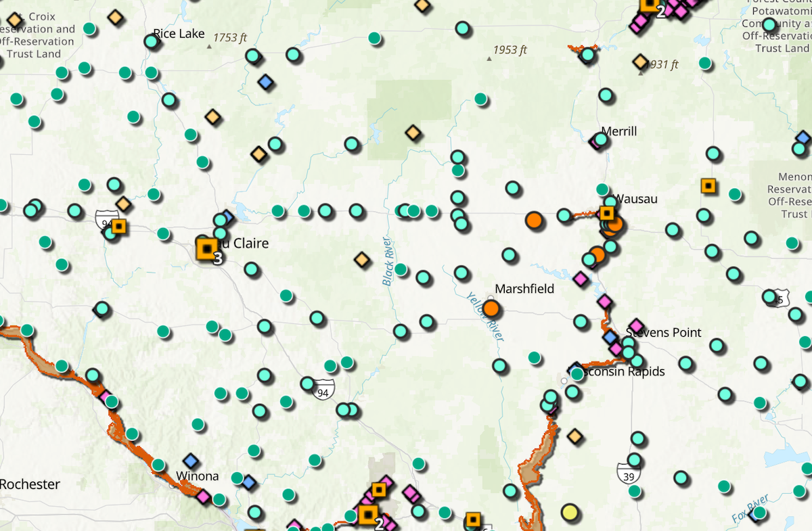812x531 pixels.
Task: Click the Merrill city label
Action: click(619, 131)
